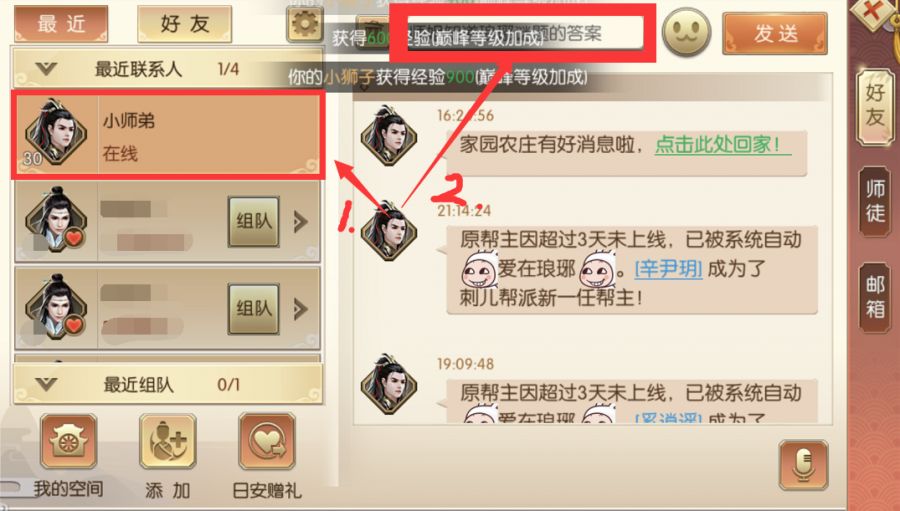Click avatar beside the 16:2x:56 message

click(389, 136)
